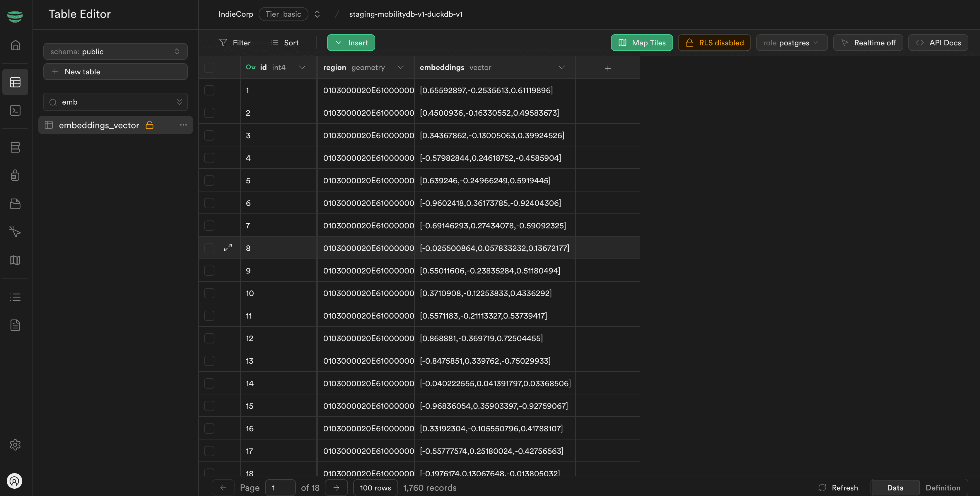Check the row 1 checkbox
The image size is (980, 496).
coord(209,90)
